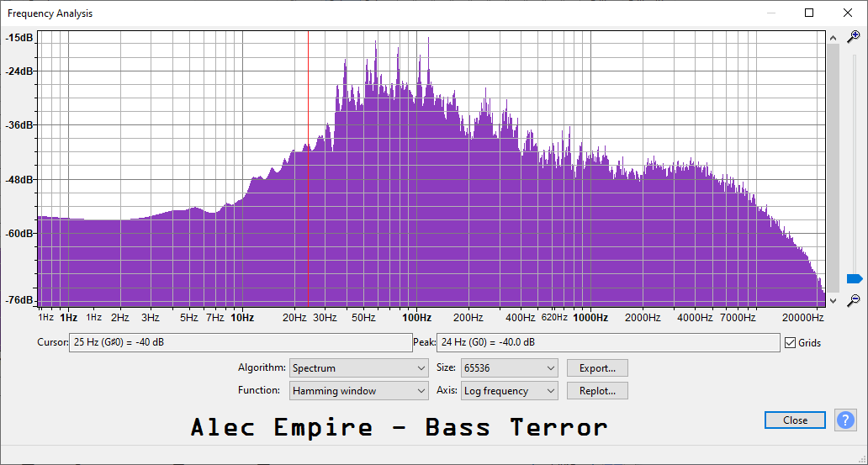Viewport: 868px width, 465px height.
Task: Click the 4000Hz label on frequency axis
Action: pyautogui.click(x=696, y=318)
